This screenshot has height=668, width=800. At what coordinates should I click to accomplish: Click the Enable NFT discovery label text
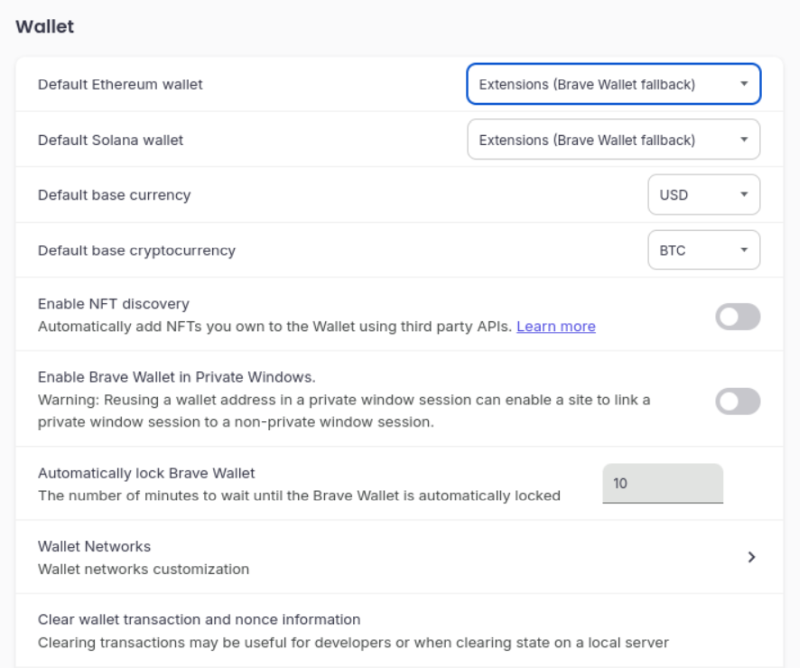113,303
